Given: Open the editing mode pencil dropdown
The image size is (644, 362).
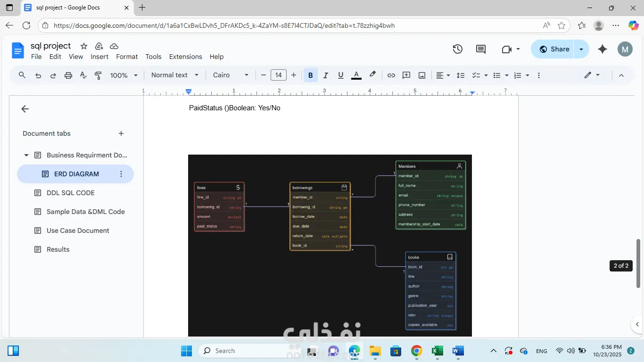Looking at the screenshot, I should [592, 75].
